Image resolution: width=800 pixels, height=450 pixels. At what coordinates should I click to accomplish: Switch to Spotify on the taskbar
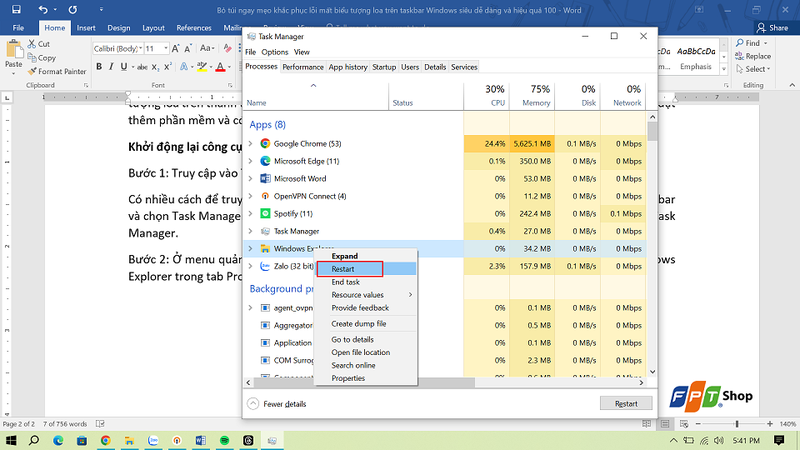(x=224, y=440)
